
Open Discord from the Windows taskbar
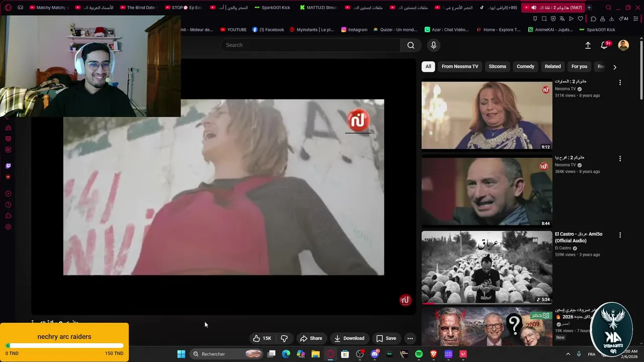[x=375, y=354]
